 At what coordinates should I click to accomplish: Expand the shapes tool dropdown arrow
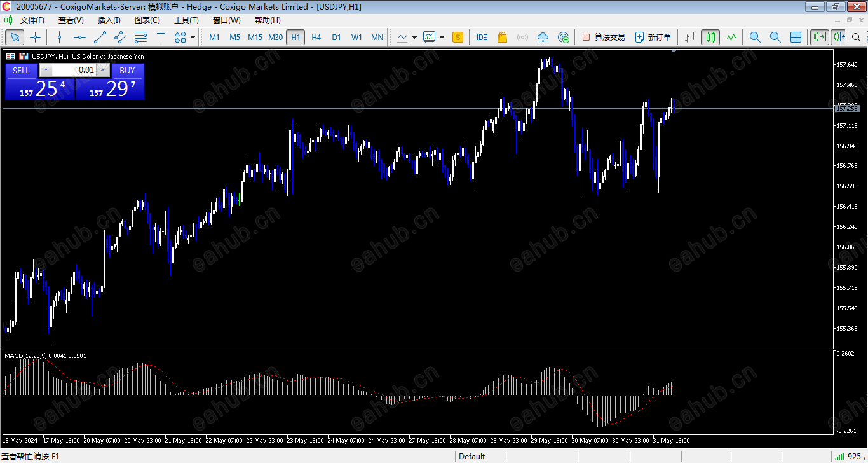coord(193,37)
